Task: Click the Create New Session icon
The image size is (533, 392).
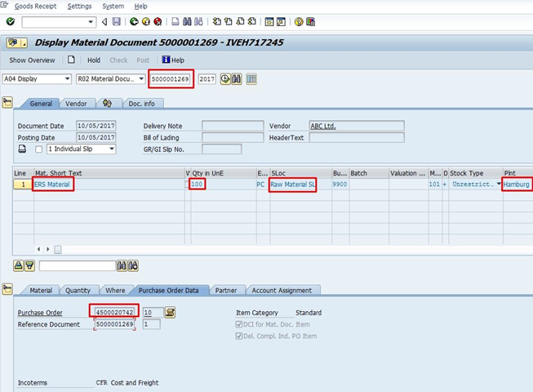Action: pos(269,22)
